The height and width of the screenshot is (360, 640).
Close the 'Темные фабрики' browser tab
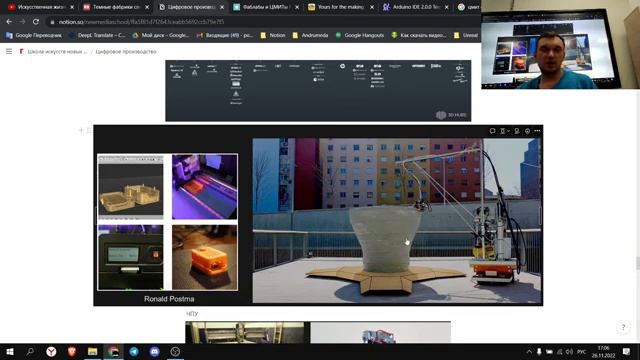[147, 7]
